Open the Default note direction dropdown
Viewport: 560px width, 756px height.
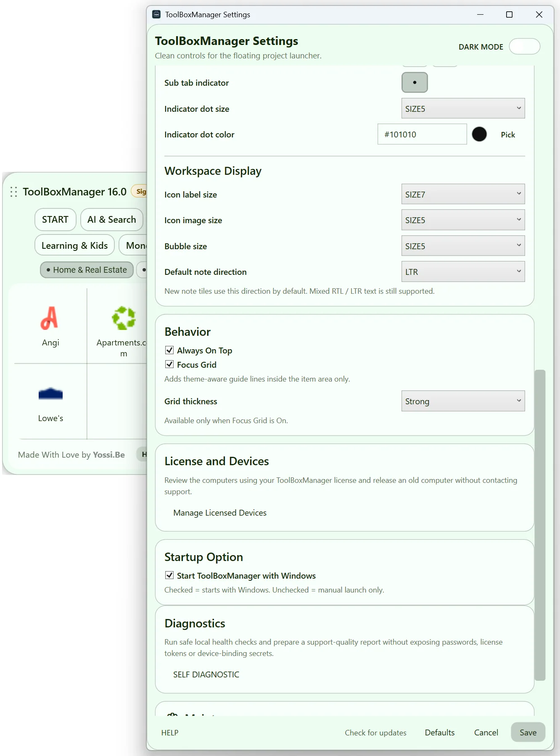[x=463, y=271]
